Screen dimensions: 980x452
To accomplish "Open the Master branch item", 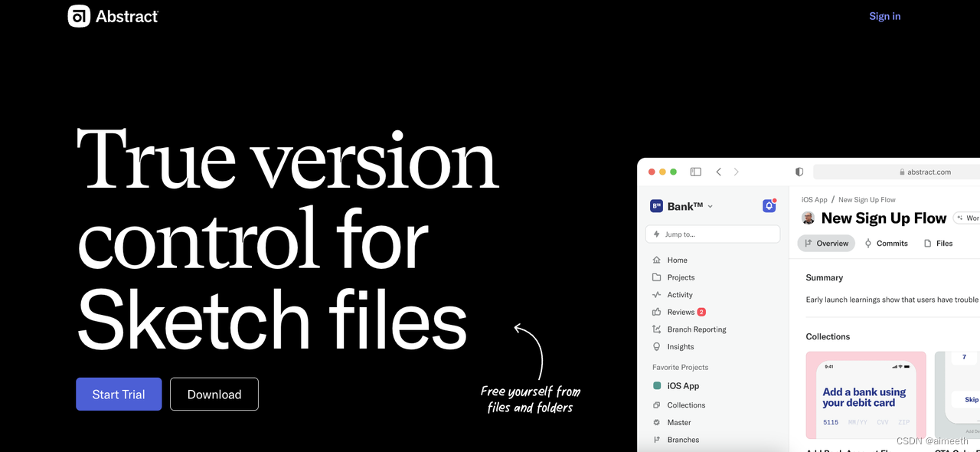I will [671, 422].
